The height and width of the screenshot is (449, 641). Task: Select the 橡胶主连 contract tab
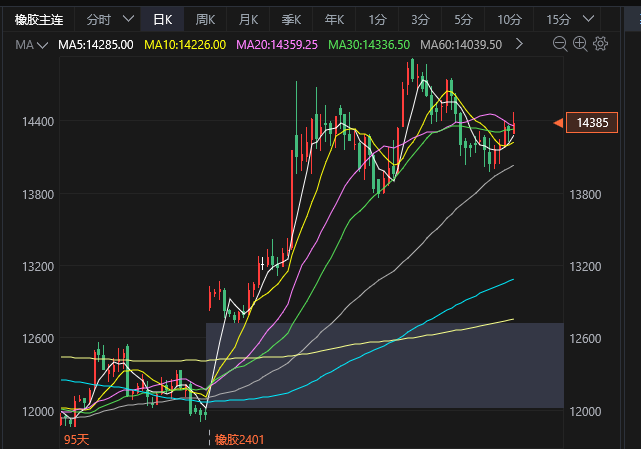pos(39,19)
